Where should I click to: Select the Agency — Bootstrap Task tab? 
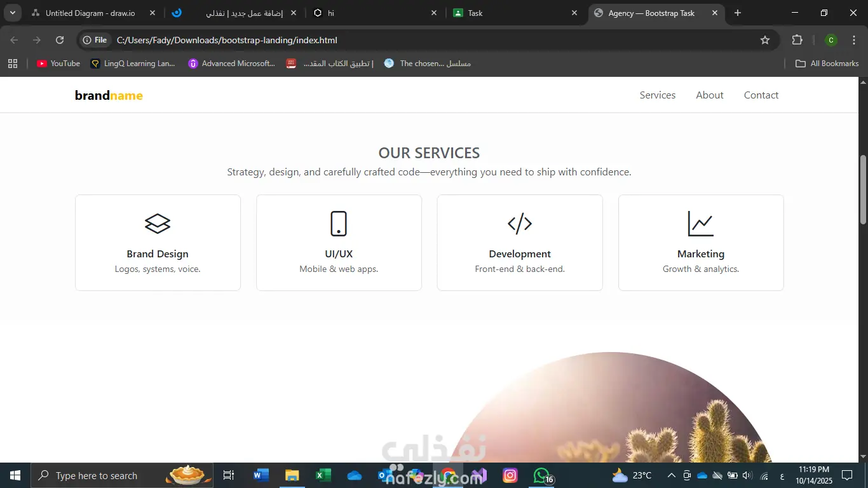click(x=656, y=13)
